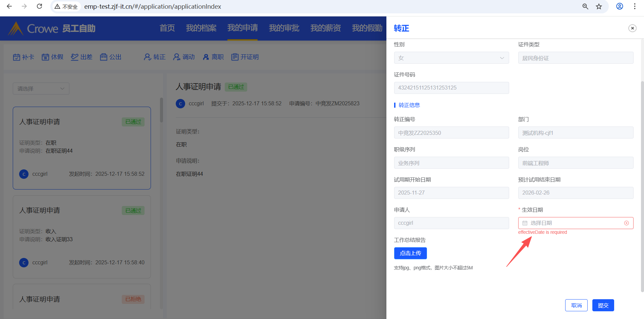Bookmark this page with the star icon
The image size is (644, 319).
[x=599, y=7]
